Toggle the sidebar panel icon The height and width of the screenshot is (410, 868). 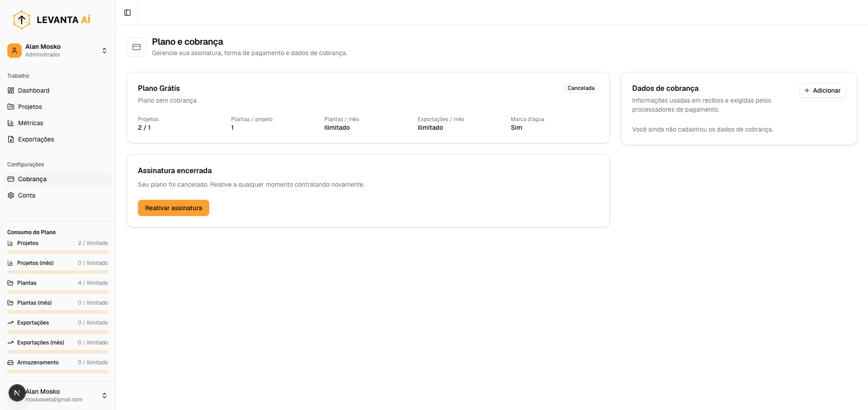(x=127, y=13)
